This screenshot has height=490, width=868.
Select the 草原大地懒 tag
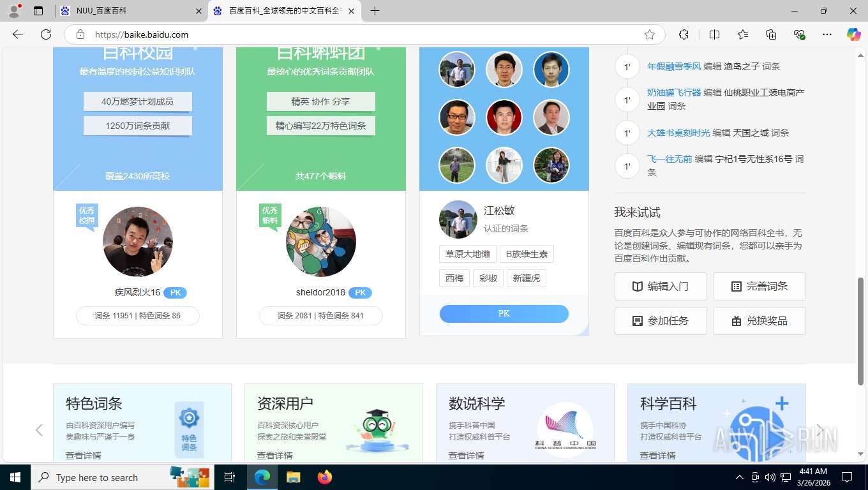tap(468, 254)
